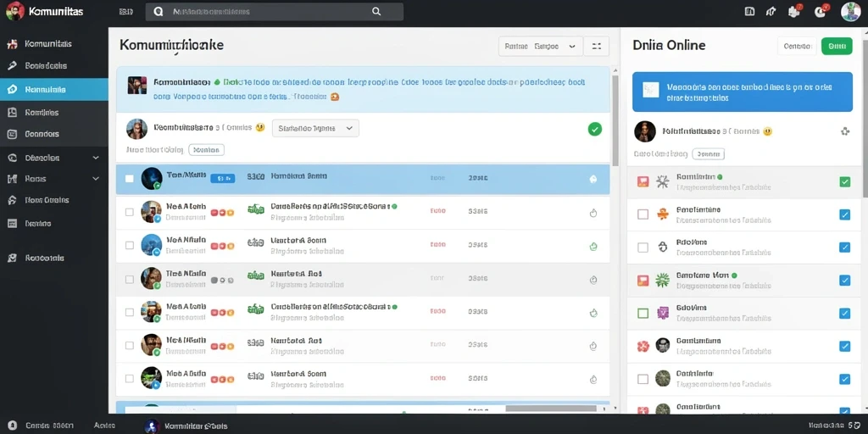868x434 pixels.
Task: Open the panel layout icon in the top-right bar
Action: pyautogui.click(x=750, y=11)
